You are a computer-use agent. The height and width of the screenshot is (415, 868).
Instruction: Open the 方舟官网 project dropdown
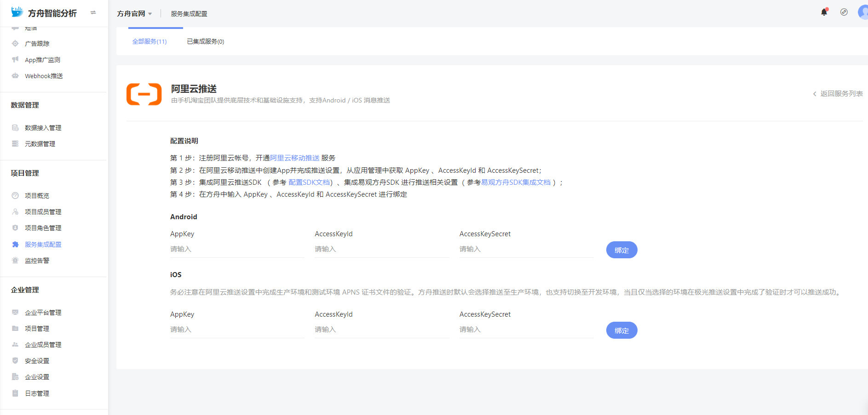(x=134, y=14)
